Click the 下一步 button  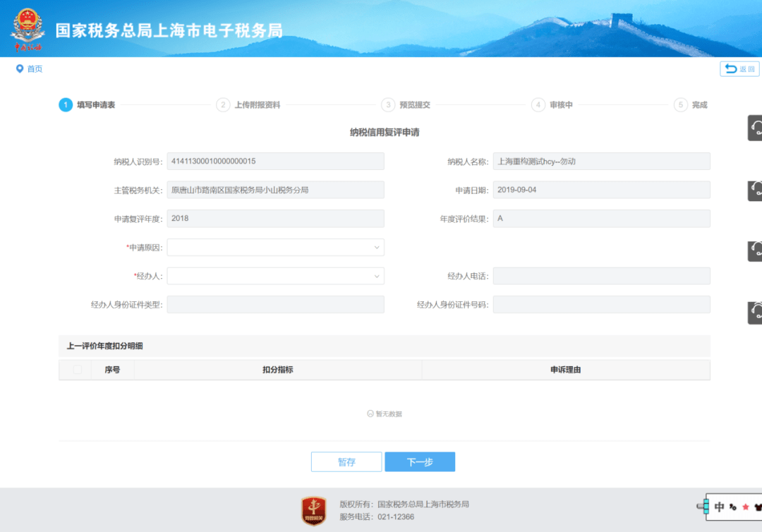point(420,461)
